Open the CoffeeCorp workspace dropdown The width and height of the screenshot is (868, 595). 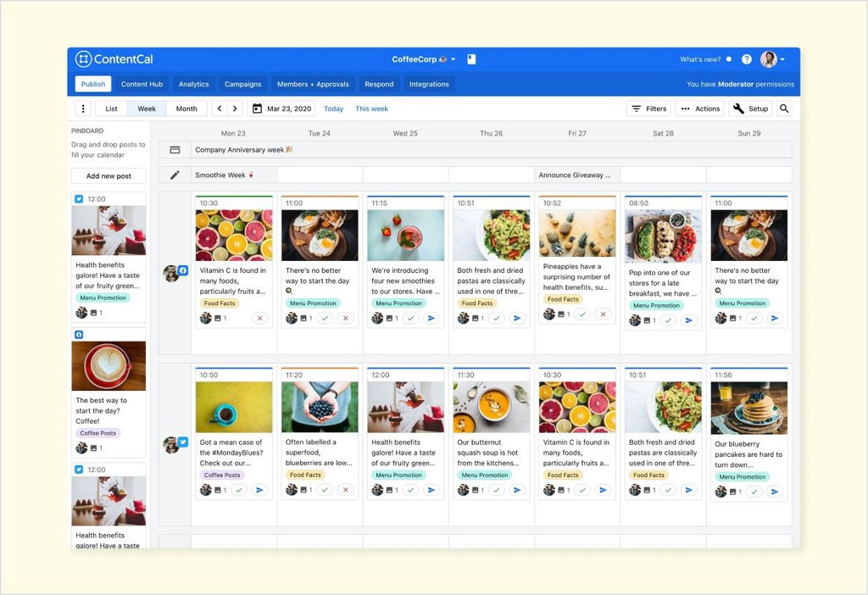(x=424, y=59)
